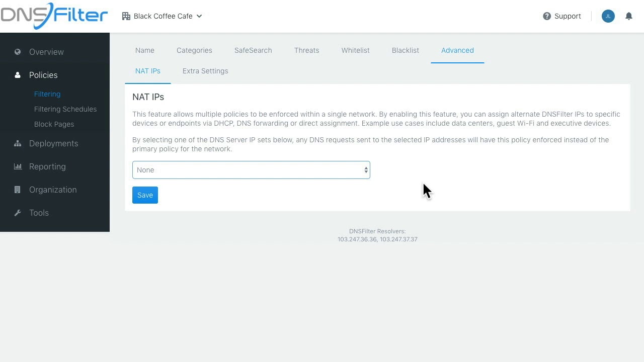Screen dimensions: 644x362
Task: Open the NAT IPs DNS server dropdown
Action: [x=251, y=170]
